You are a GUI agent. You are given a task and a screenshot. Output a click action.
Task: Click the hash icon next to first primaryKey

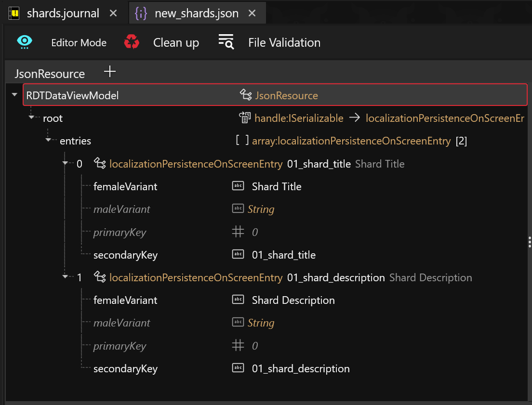(x=238, y=232)
